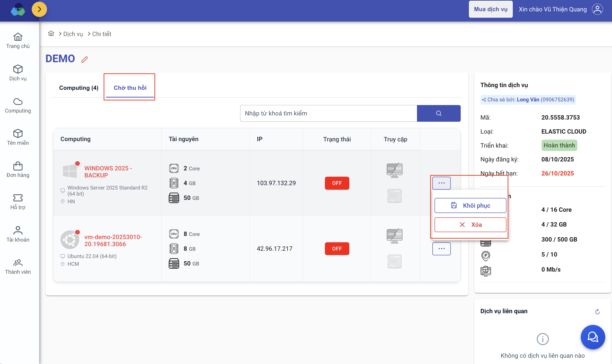This screenshot has height=364, width=612.
Task: Open the chat support bubble
Action: coord(592,337)
